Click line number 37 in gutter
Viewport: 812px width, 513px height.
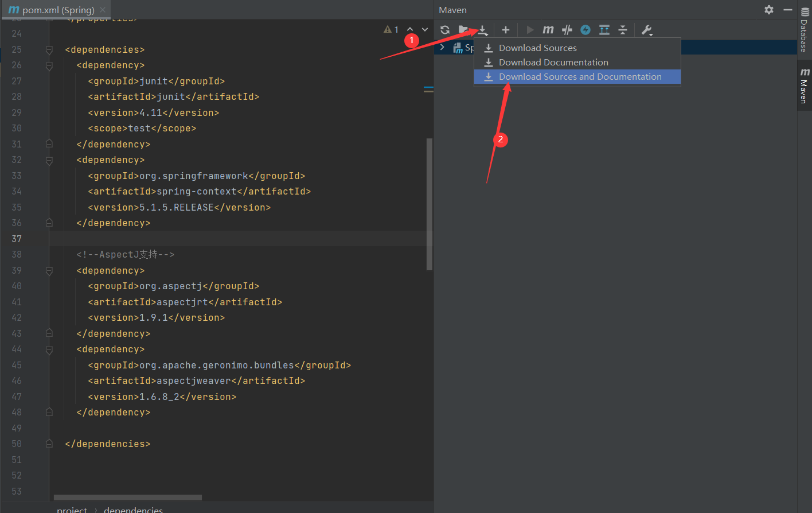tap(17, 239)
